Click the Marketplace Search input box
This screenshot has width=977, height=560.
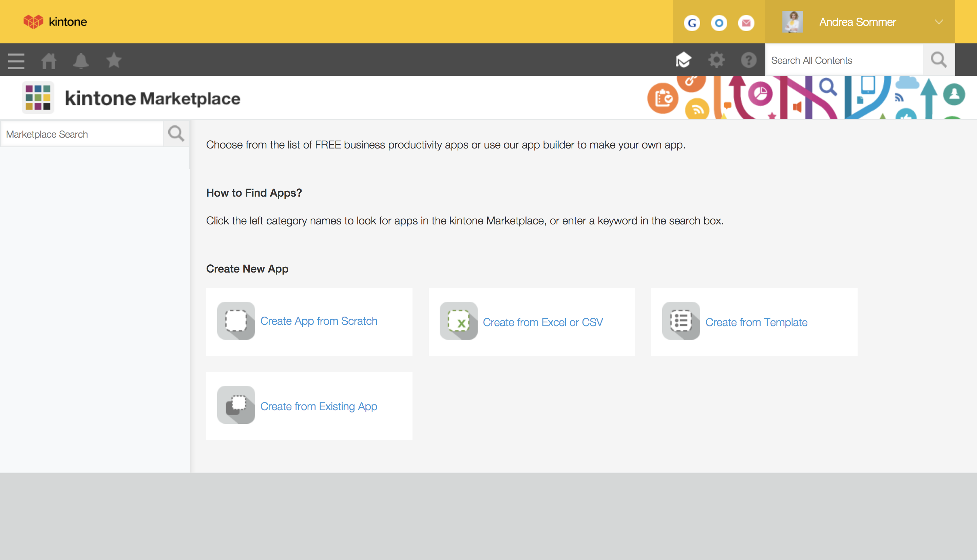[81, 134]
